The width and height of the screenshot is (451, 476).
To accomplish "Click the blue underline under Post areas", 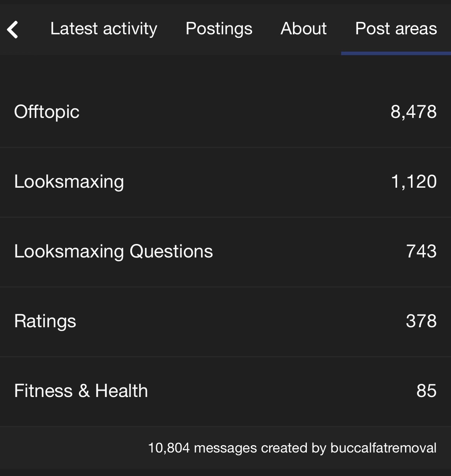I will tap(396, 53).
